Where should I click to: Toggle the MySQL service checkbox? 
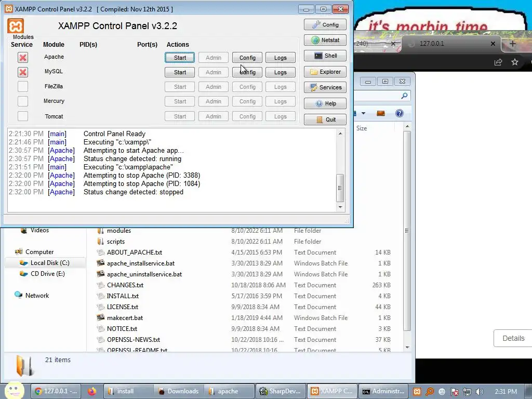point(23,72)
